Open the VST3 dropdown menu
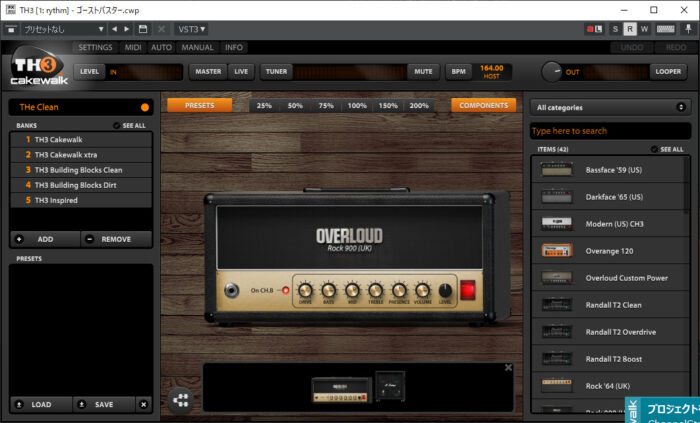This screenshot has width=700, height=423. click(192, 29)
